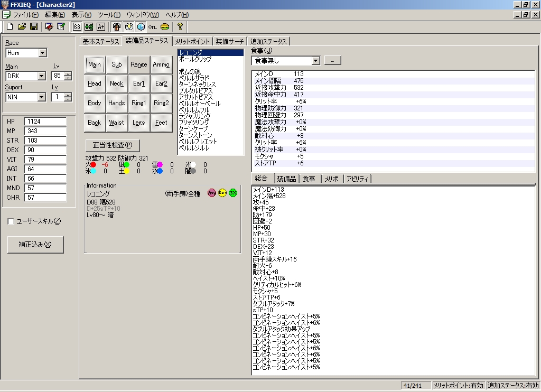Select the 食事 lower tab
This screenshot has width=541, height=392.
(309, 179)
